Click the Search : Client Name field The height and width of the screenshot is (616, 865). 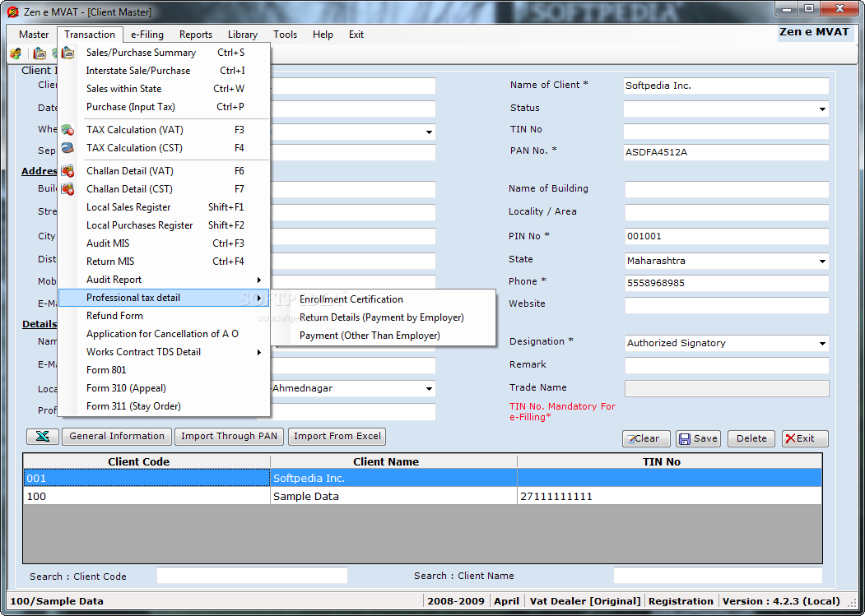[718, 576]
